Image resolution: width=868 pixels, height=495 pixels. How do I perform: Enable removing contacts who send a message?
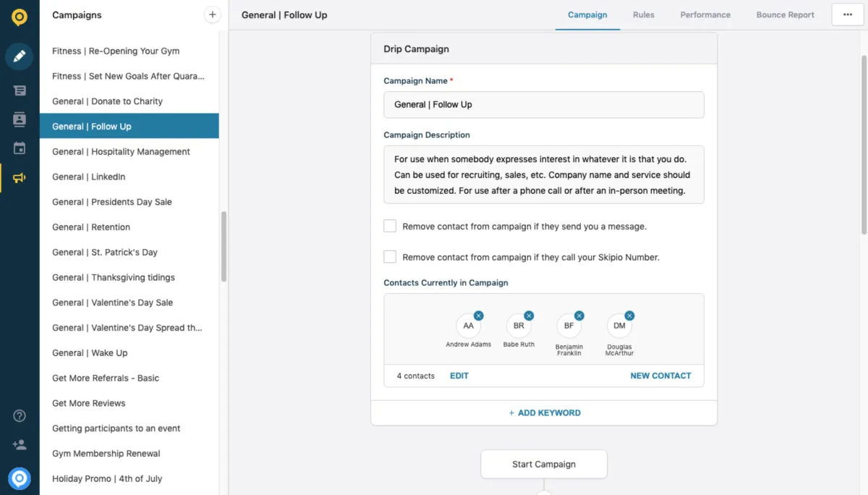[390, 225]
